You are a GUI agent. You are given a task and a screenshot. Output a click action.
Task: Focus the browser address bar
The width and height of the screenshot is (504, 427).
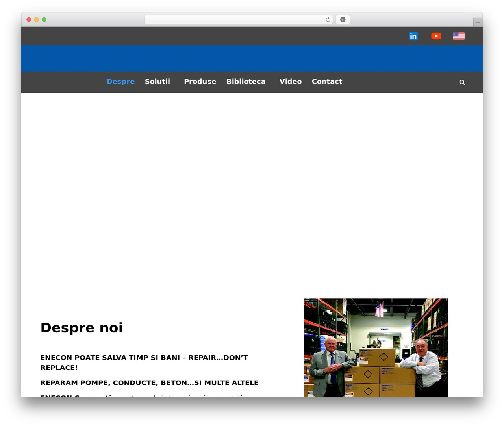click(238, 20)
